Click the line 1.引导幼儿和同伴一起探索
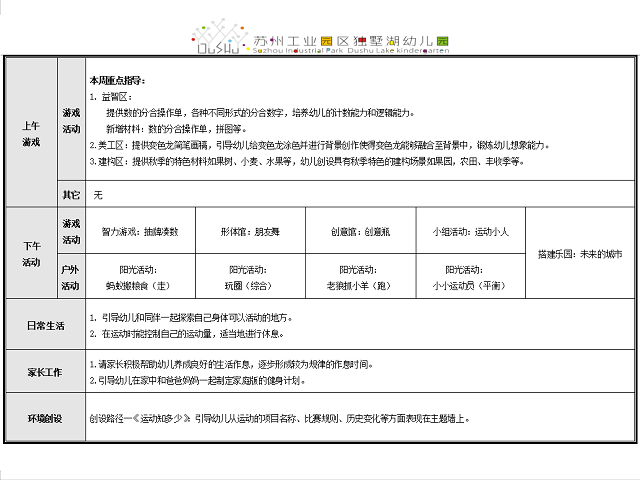This screenshot has width=640, height=480. (x=191, y=318)
